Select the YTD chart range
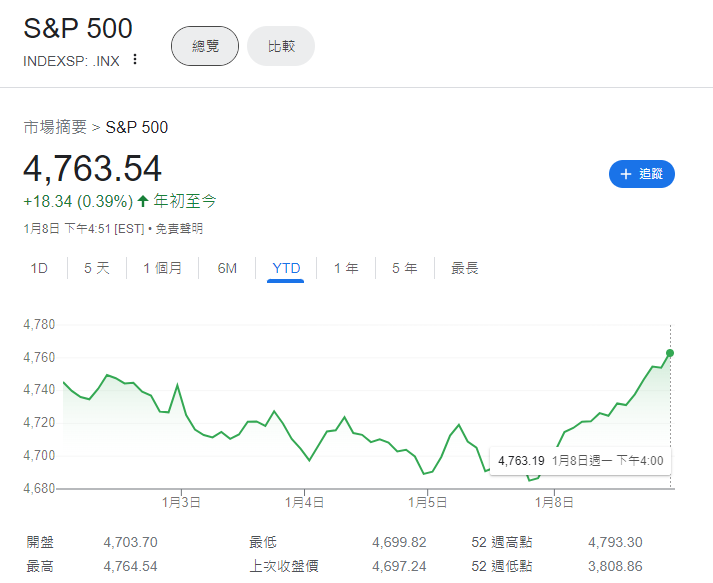Screen dimensions: 713x583 [286, 268]
